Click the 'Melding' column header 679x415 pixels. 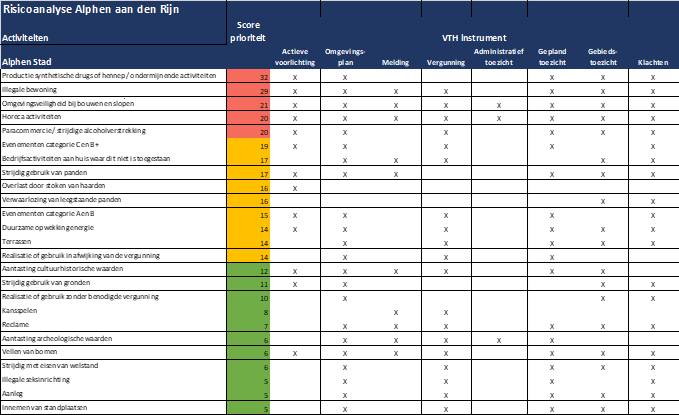[395, 62]
